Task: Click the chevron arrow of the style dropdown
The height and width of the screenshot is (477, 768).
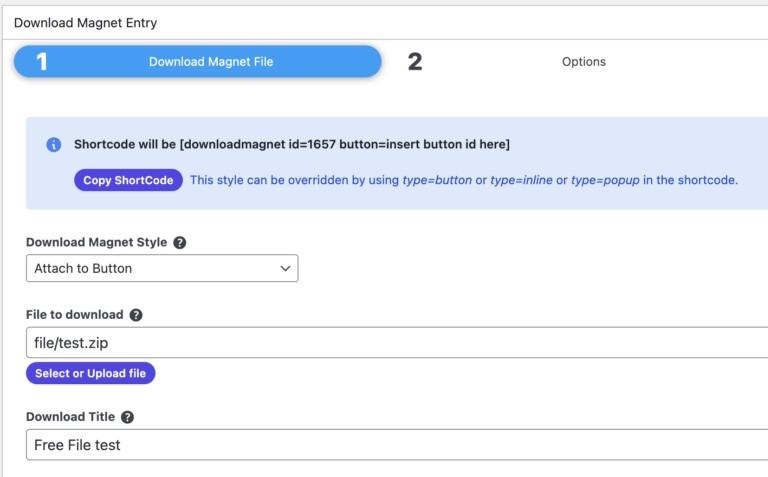Action: pos(285,268)
